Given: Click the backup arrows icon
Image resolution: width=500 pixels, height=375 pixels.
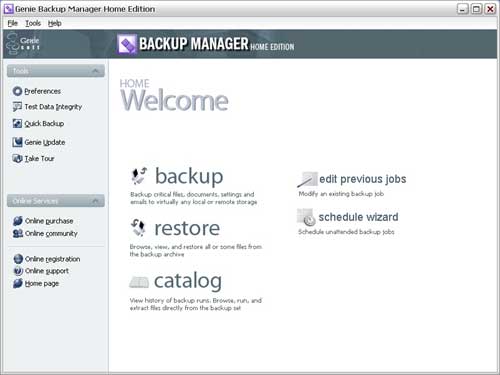Looking at the screenshot, I should coord(139,176).
